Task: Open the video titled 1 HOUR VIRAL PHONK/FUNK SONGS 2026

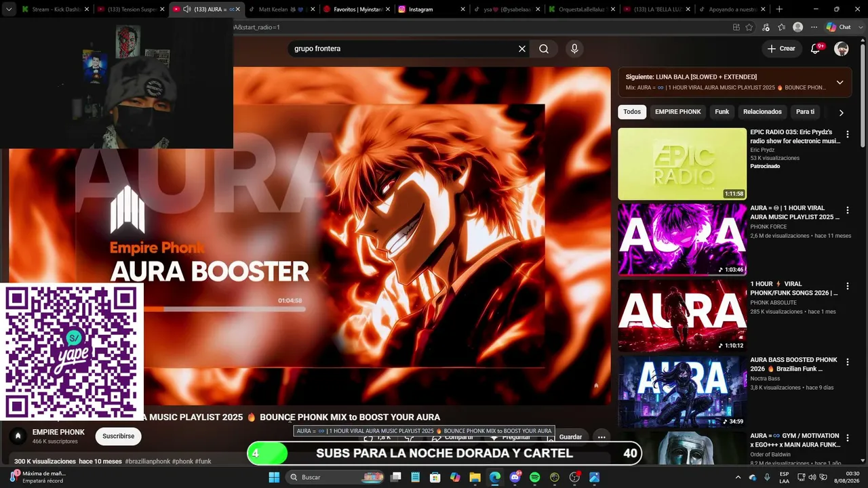Action: 794,289
